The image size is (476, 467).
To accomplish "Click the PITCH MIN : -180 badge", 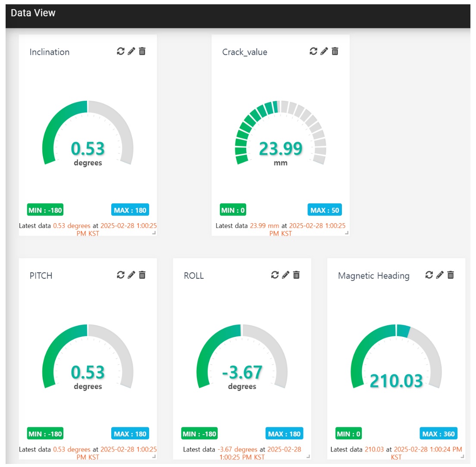I will tap(45, 434).
